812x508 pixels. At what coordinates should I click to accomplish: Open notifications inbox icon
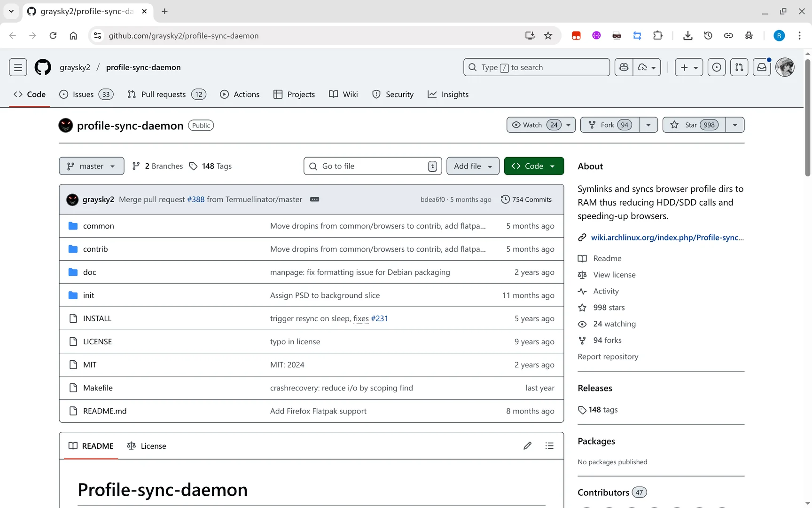pos(762,67)
